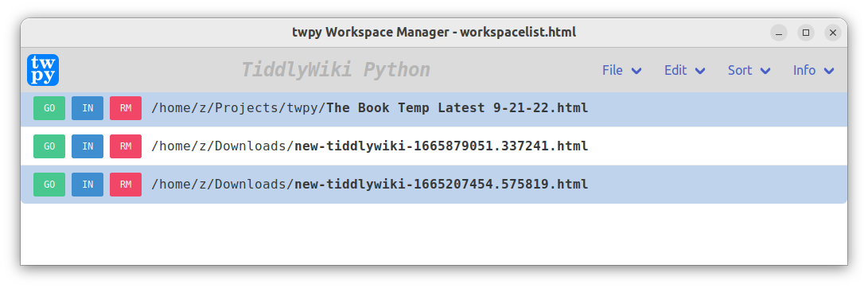Viewport: 868px width, 288px height.
Task: Remove new-tiddlywiki-1665207454 entry with RM
Action: [x=126, y=185]
